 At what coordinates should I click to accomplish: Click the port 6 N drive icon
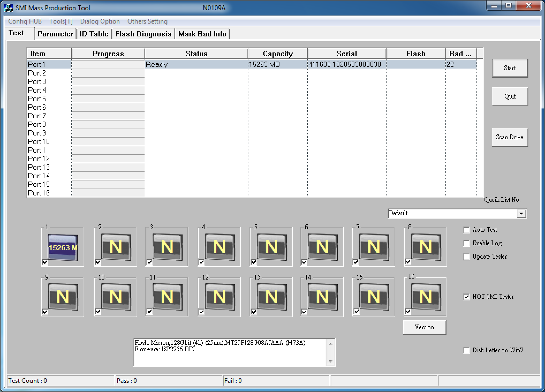tap(322, 247)
